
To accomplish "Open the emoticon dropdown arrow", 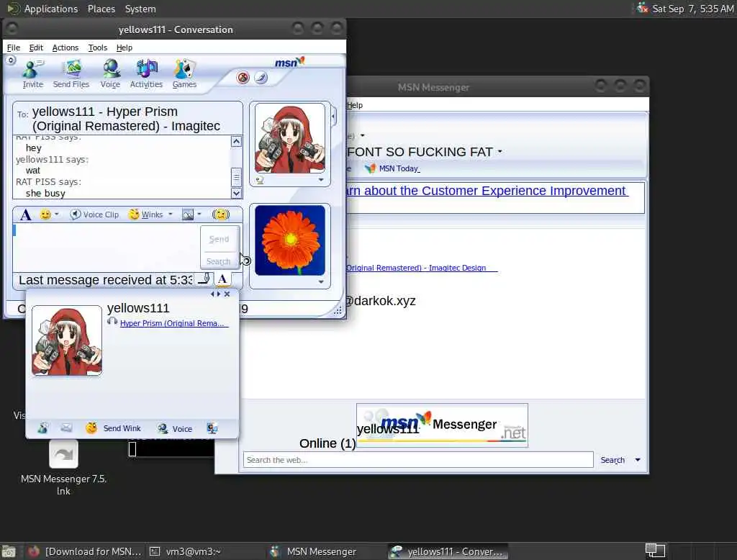I will [x=56, y=214].
